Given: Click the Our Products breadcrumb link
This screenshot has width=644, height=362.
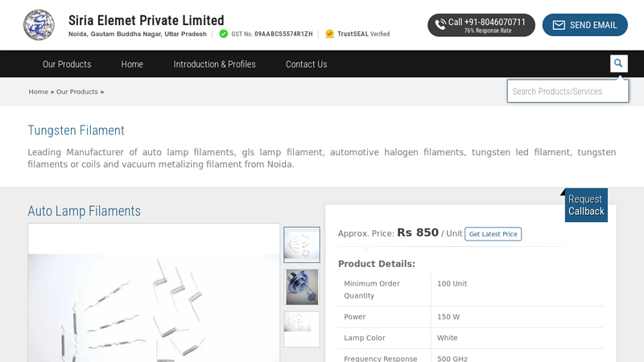Looking at the screenshot, I should (x=77, y=92).
